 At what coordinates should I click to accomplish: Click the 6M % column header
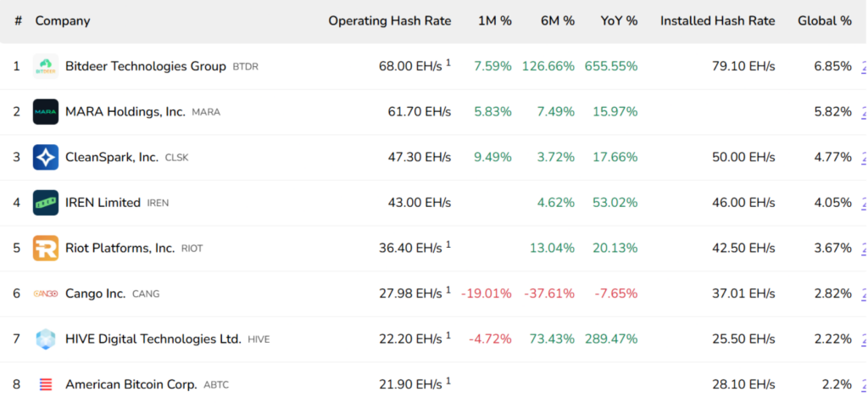tap(557, 20)
